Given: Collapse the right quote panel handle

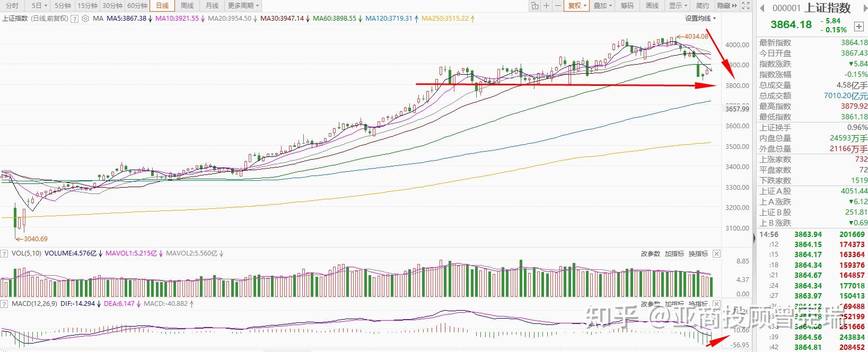Looking at the screenshot, I should point(753,239).
